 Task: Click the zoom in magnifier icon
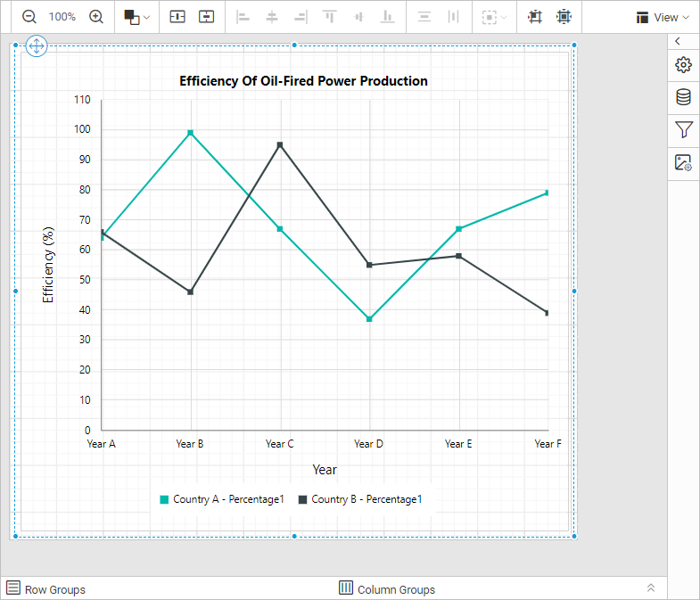pos(96,17)
